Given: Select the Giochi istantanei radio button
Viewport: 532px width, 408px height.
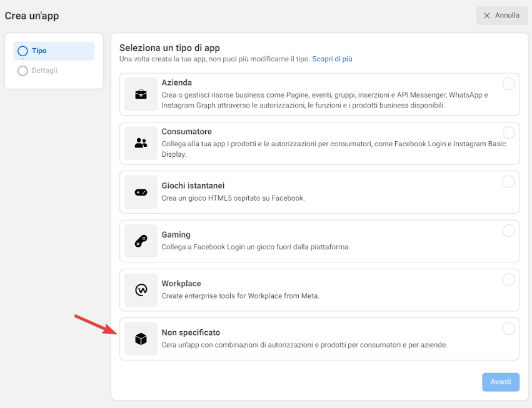Looking at the screenshot, I should (x=509, y=182).
